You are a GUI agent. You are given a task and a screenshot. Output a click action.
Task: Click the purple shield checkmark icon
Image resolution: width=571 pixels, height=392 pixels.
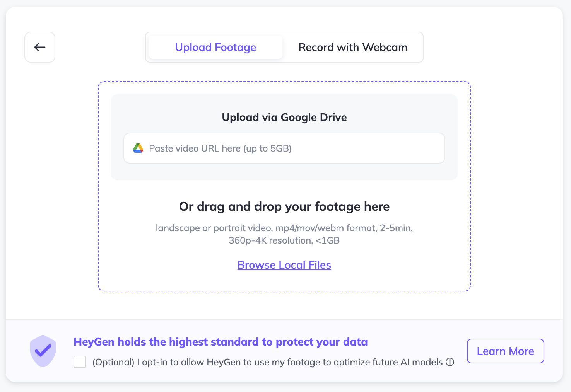[43, 351]
